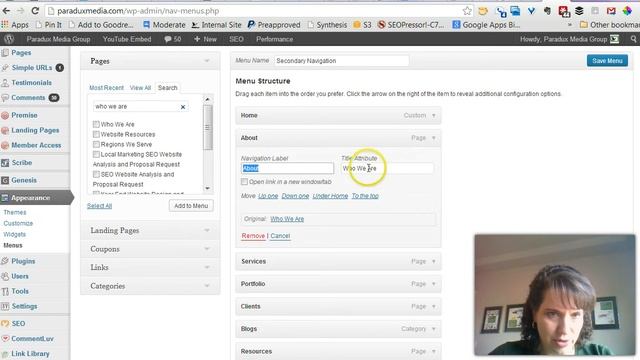Check the Who We Are page checkbox
The height and width of the screenshot is (360, 640).
96,124
